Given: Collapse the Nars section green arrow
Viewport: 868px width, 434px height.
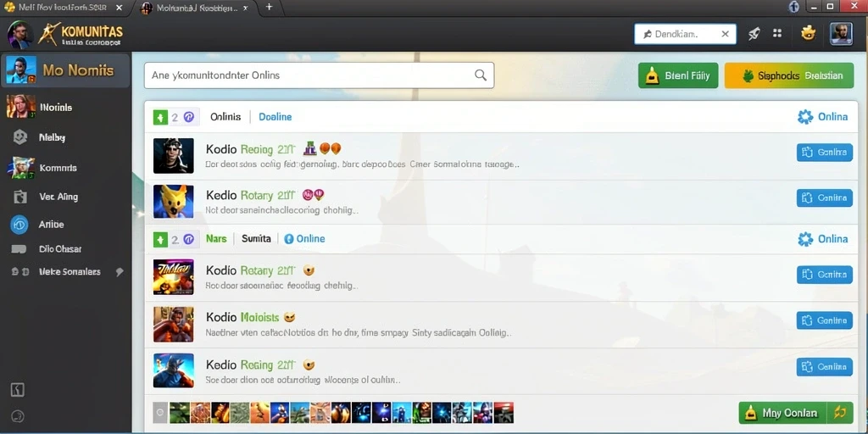Looking at the screenshot, I should tap(160, 239).
